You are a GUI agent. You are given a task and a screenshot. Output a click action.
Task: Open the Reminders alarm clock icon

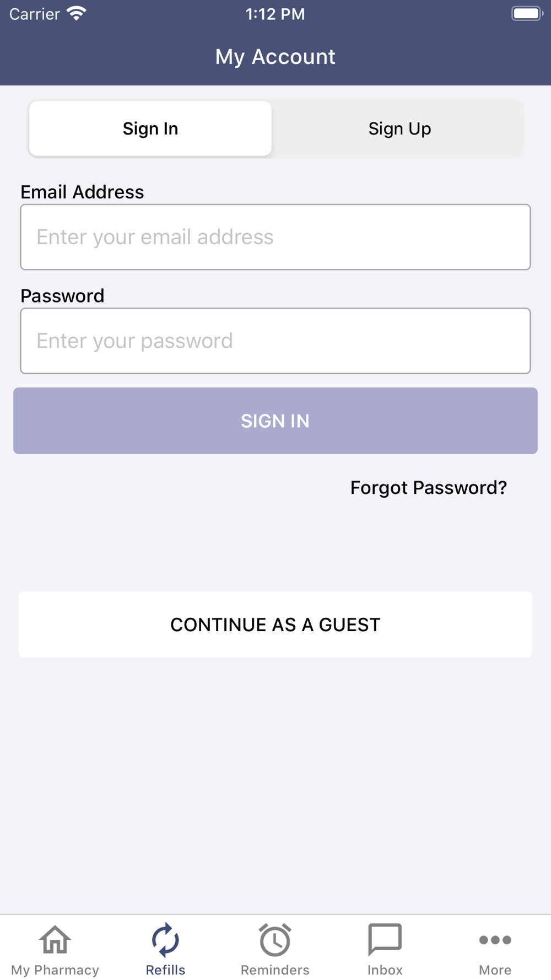pos(275,940)
